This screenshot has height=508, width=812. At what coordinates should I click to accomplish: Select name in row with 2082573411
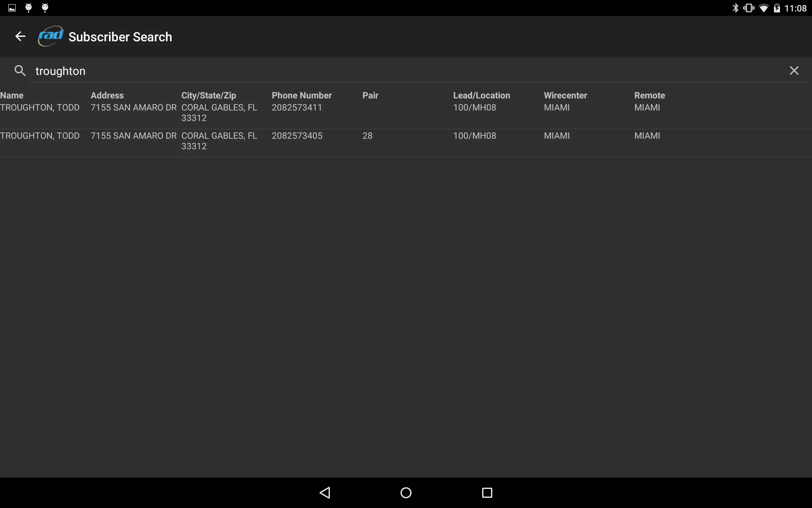tap(40, 108)
